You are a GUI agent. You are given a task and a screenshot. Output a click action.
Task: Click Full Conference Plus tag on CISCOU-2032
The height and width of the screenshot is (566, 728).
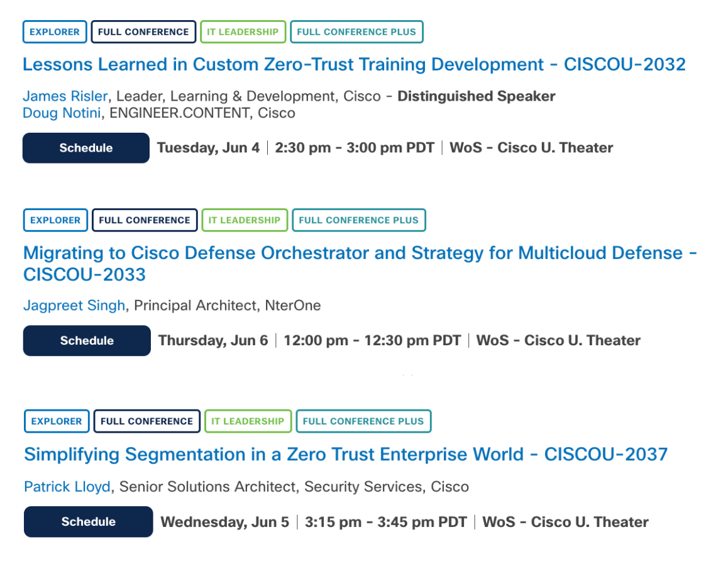point(356,32)
